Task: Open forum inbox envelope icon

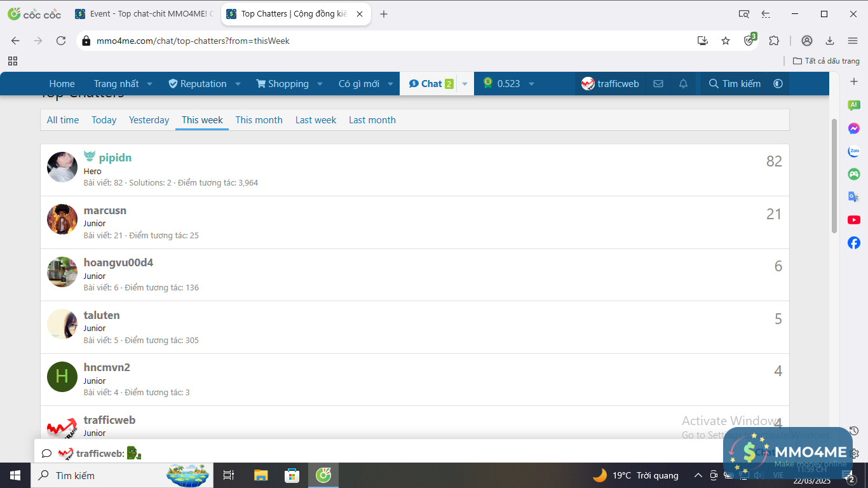Action: [x=658, y=84]
